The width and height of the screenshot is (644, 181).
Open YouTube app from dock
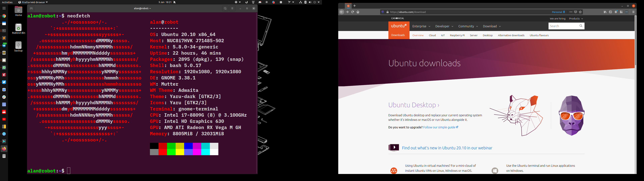click(x=4, y=119)
